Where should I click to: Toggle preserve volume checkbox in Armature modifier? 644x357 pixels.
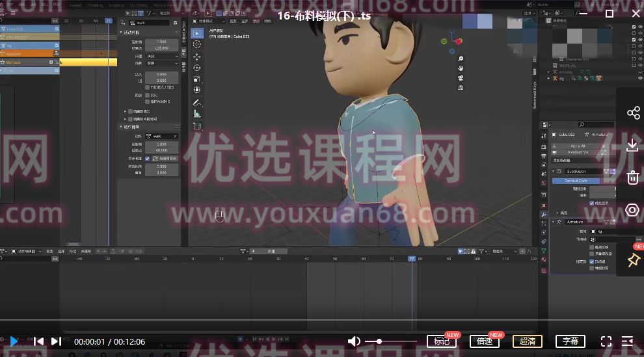(592, 248)
